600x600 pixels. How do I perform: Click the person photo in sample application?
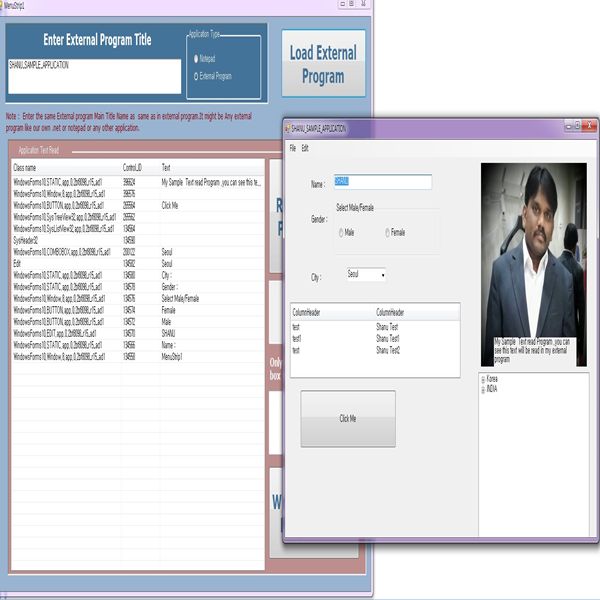coord(534,264)
